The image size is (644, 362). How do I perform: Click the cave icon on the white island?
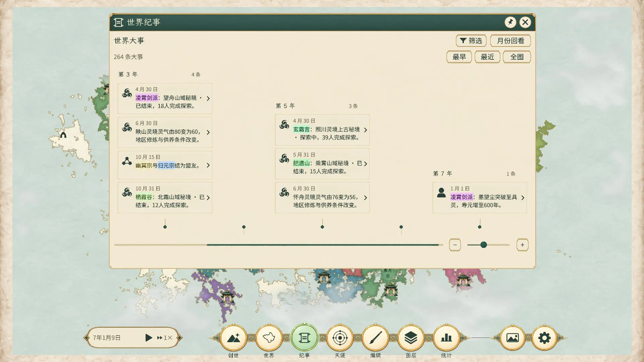63,135
